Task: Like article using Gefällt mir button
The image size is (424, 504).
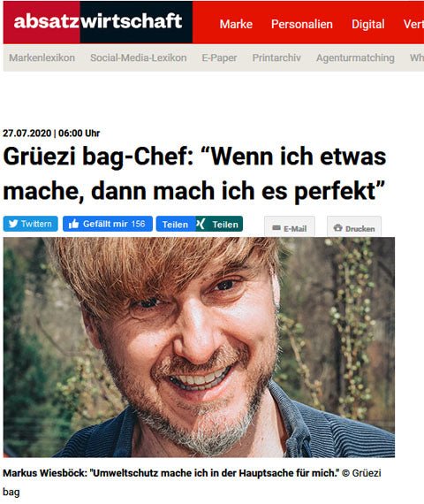Action: tap(108, 224)
